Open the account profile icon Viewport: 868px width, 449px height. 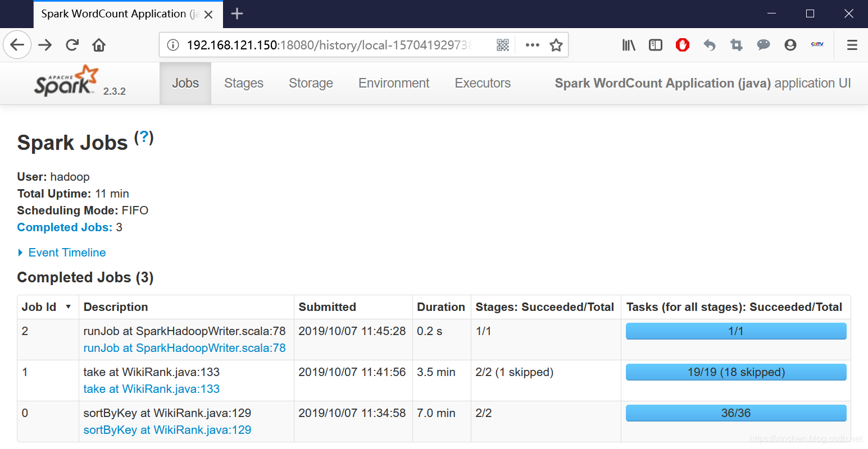[790, 45]
